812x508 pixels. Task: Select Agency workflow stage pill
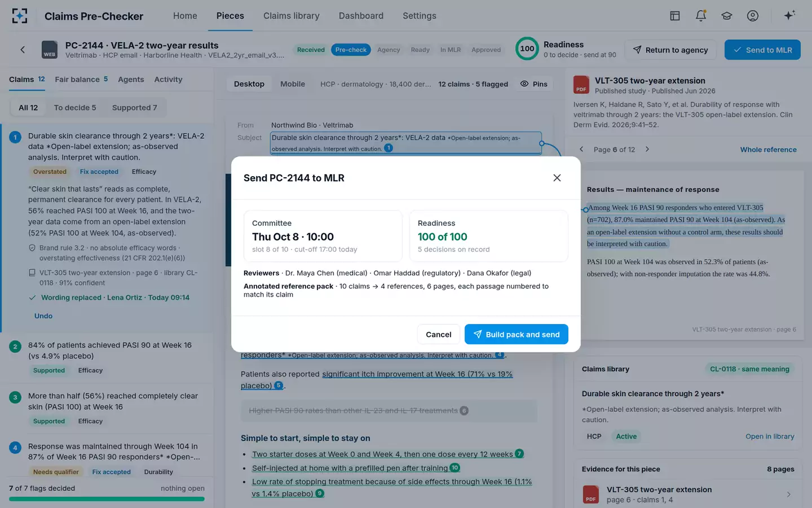click(389, 50)
